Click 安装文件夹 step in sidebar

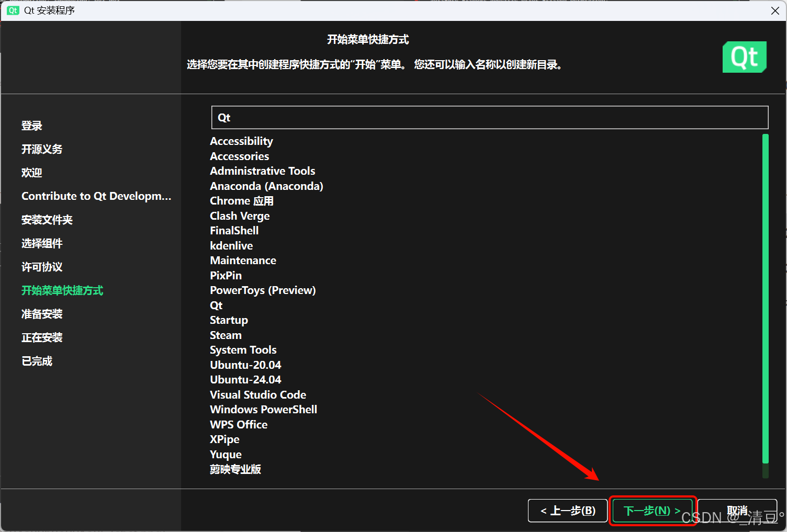coord(47,220)
